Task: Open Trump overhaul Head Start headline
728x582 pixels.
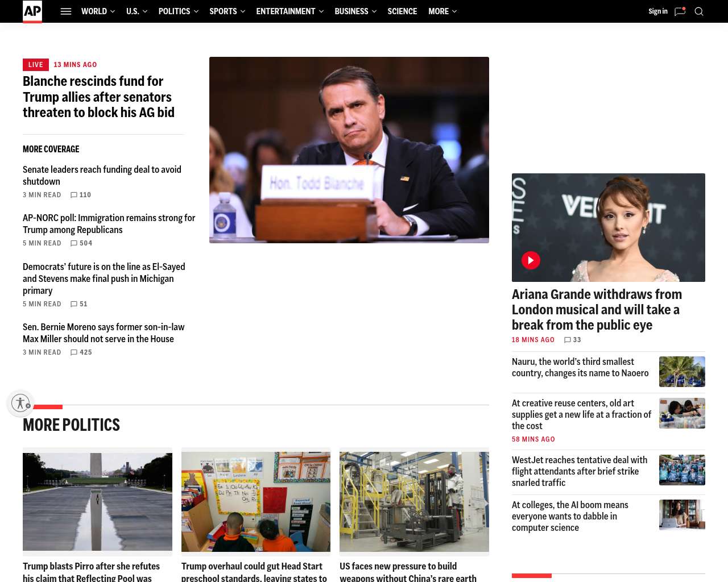Action: coord(254,571)
